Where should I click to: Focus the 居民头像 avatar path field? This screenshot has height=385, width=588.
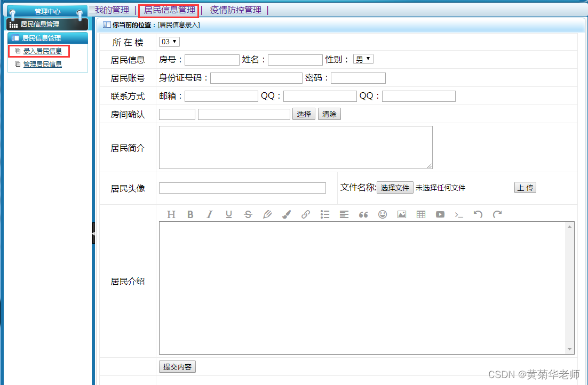pos(242,188)
